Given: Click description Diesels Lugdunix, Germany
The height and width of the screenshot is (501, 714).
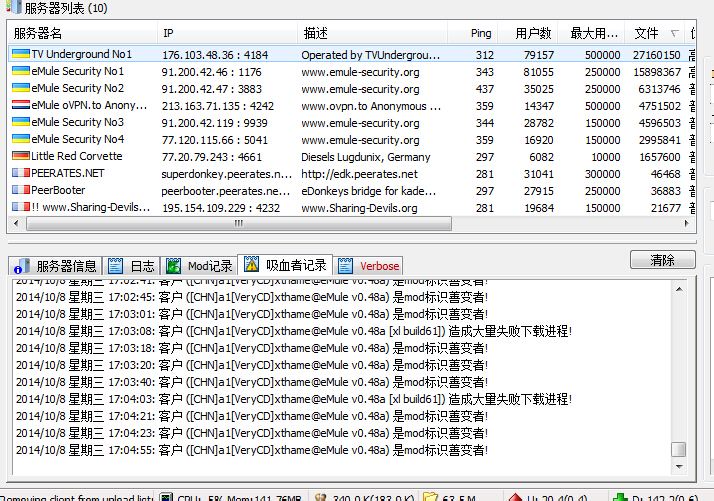Looking at the screenshot, I should 366,157.
